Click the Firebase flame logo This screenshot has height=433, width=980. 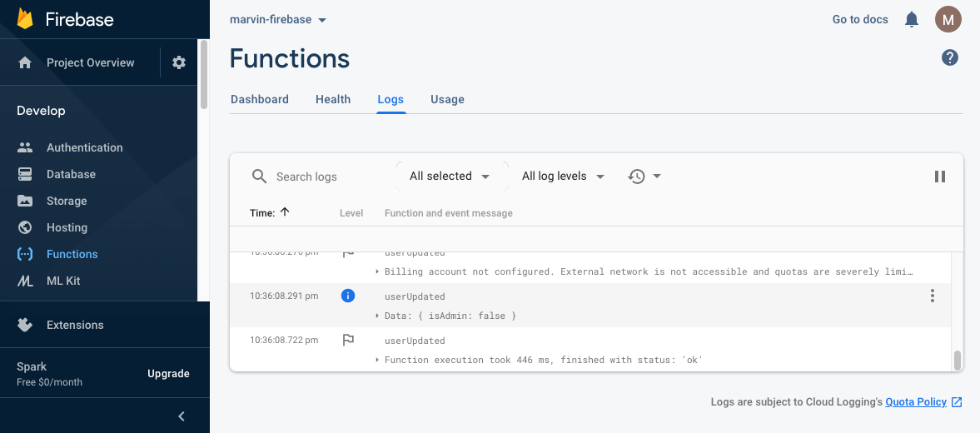pyautogui.click(x=25, y=19)
